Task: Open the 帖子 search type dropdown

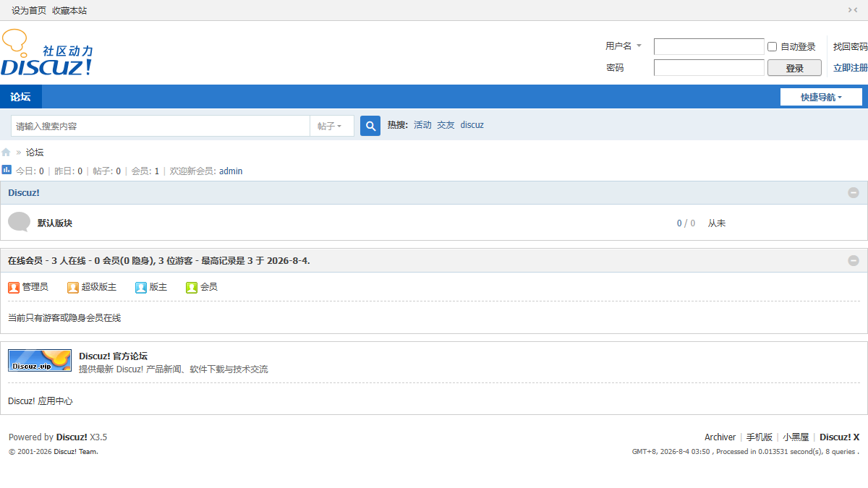Action: 332,126
